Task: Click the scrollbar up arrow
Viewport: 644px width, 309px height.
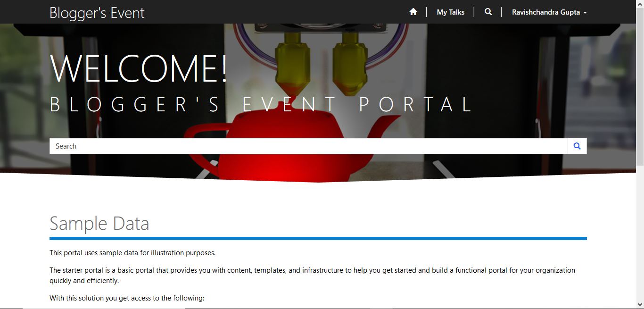Action: 640,3
